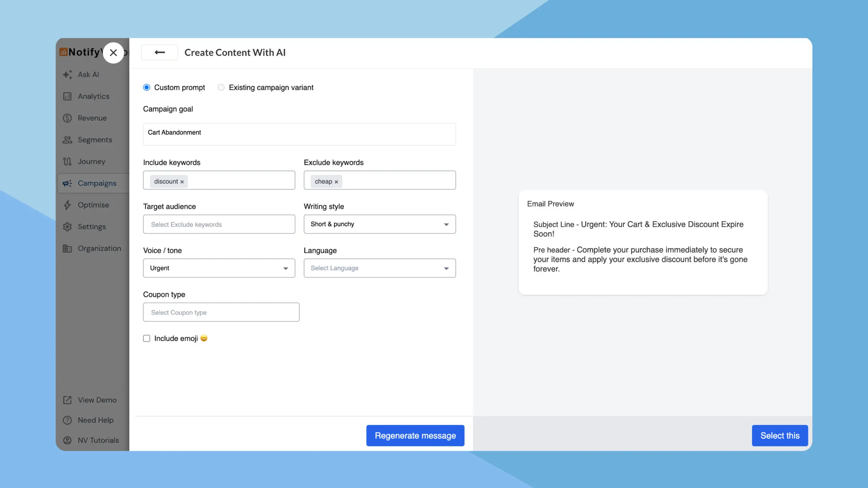
Task: Select the Custom prompt radio button
Action: tap(146, 87)
